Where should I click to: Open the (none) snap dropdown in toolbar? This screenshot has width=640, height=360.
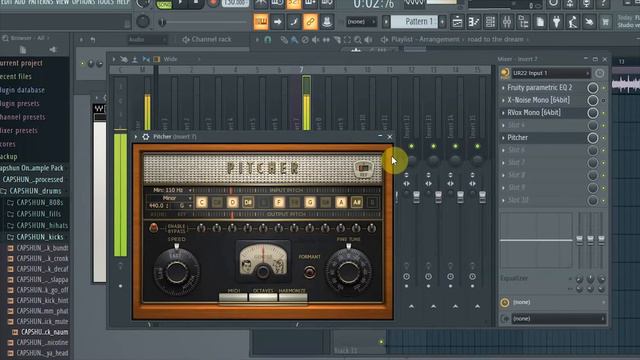tap(361, 22)
